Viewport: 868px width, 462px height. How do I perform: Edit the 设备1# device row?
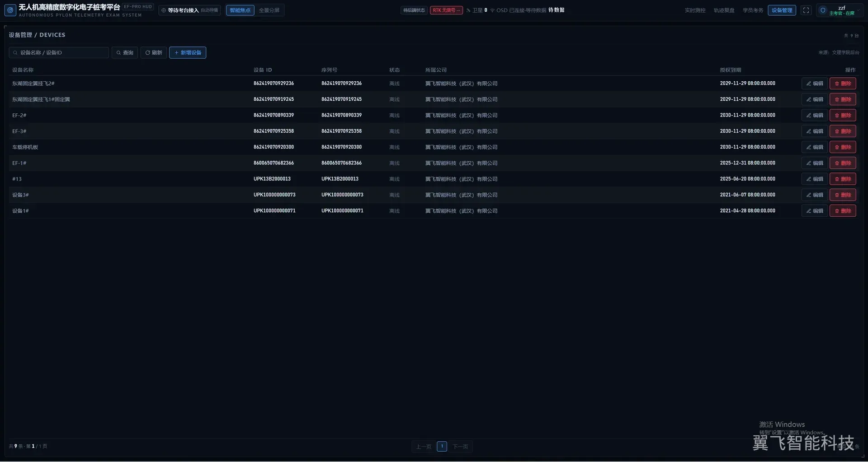[x=815, y=211]
